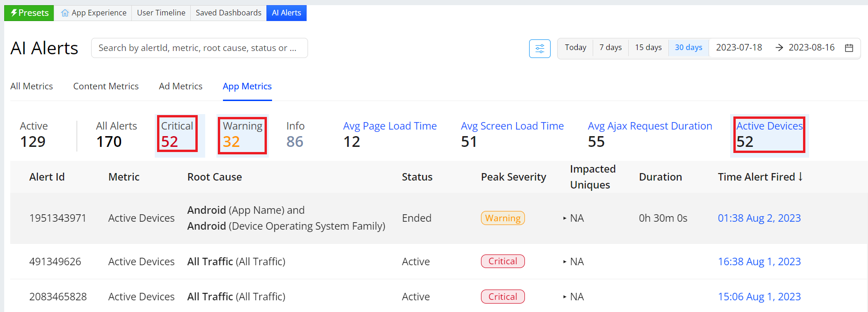Open alert fired at 01:38 Aug 2, 2023

coord(759,218)
